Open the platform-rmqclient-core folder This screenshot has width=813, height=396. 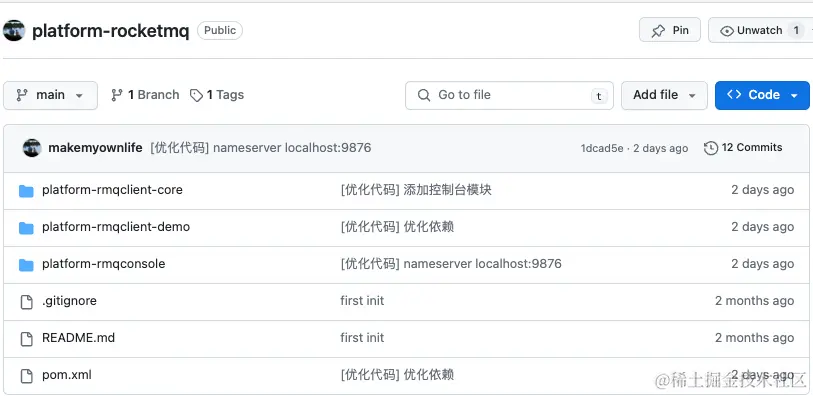[112, 190]
